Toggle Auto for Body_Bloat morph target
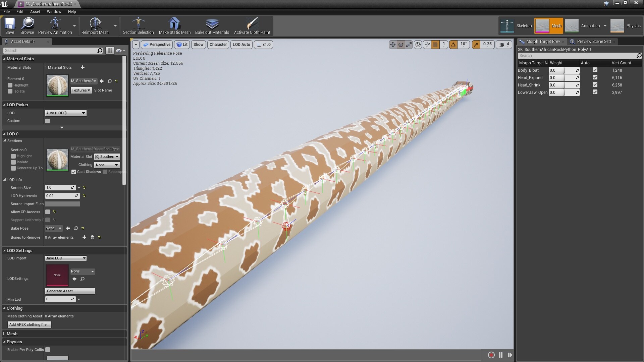The width and height of the screenshot is (644, 362). click(595, 70)
